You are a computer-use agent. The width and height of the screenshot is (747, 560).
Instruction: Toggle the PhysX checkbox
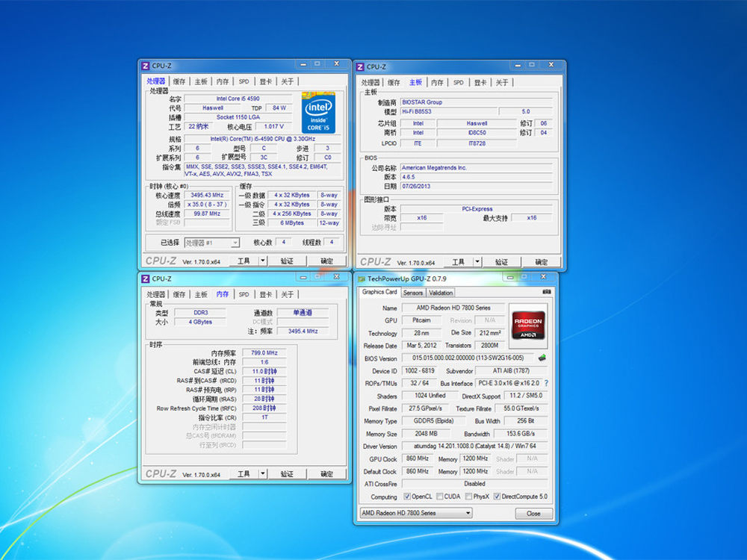pyautogui.click(x=468, y=497)
